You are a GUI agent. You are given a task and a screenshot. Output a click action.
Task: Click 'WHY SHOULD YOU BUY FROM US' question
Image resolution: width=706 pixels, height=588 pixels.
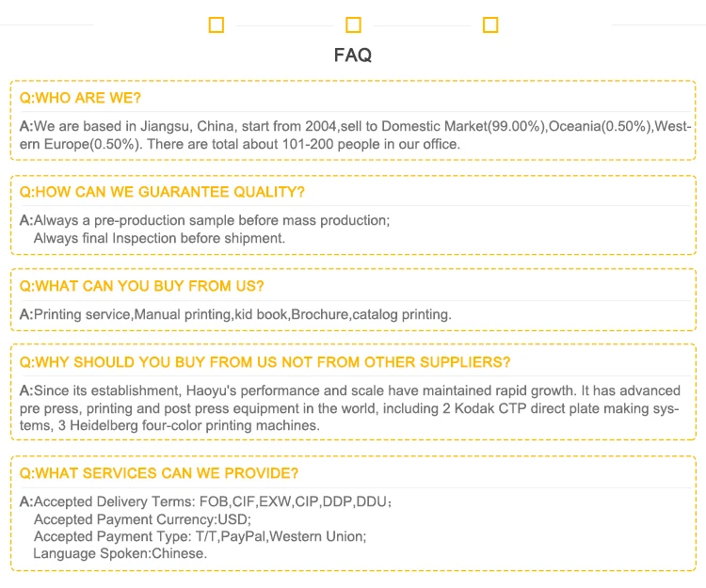coord(265,362)
